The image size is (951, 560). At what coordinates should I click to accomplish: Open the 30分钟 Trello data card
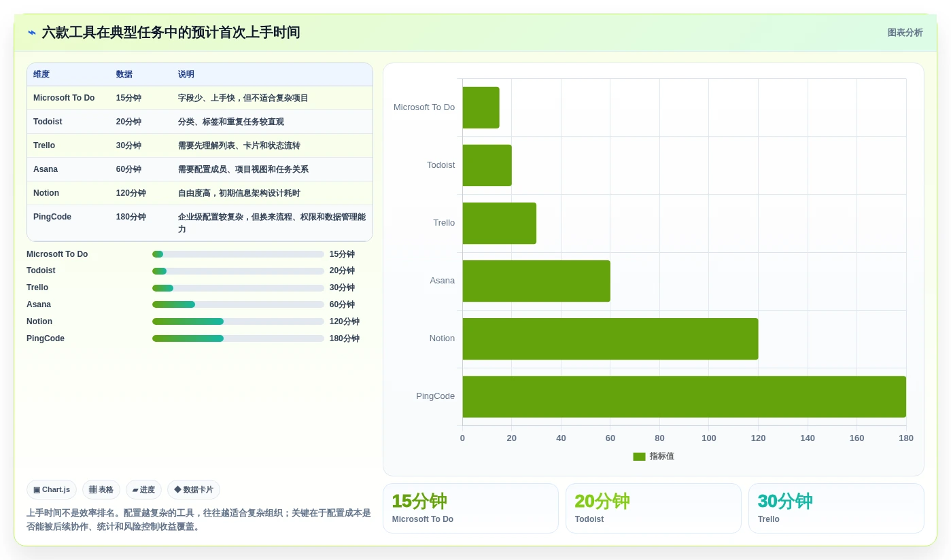click(836, 508)
